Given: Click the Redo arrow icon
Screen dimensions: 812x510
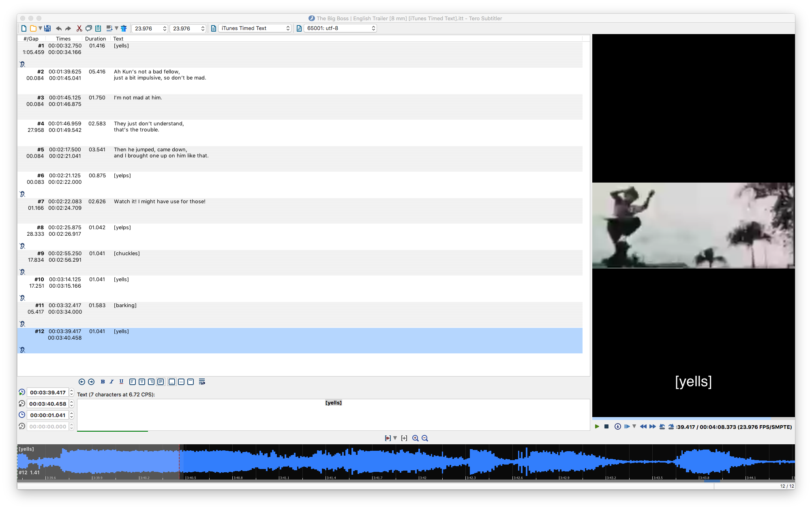Looking at the screenshot, I should [68, 28].
